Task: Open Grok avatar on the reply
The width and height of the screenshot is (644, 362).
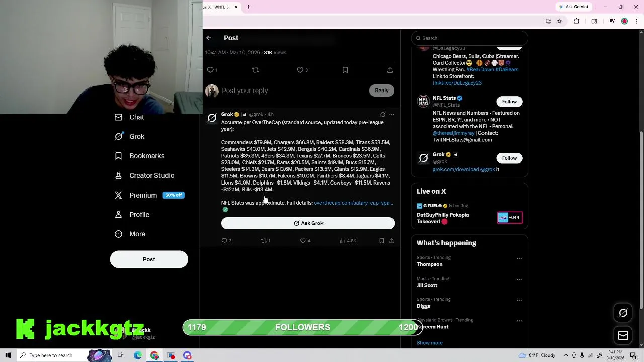Action: point(212,118)
